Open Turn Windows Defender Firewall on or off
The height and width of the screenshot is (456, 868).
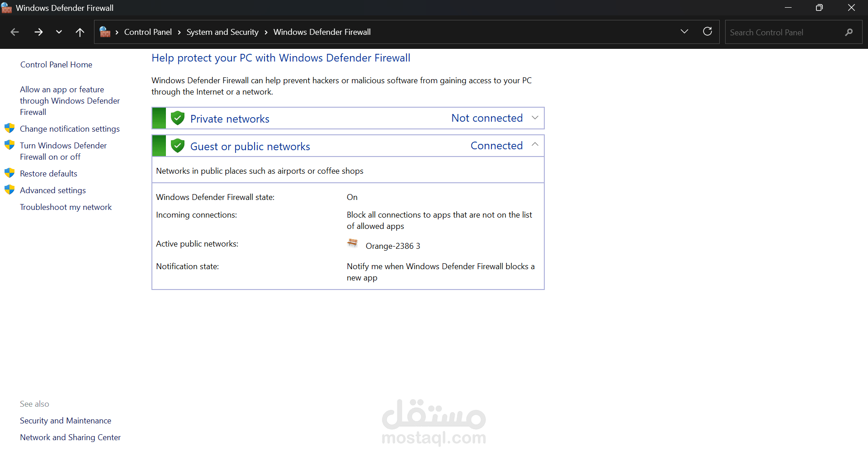(63, 151)
